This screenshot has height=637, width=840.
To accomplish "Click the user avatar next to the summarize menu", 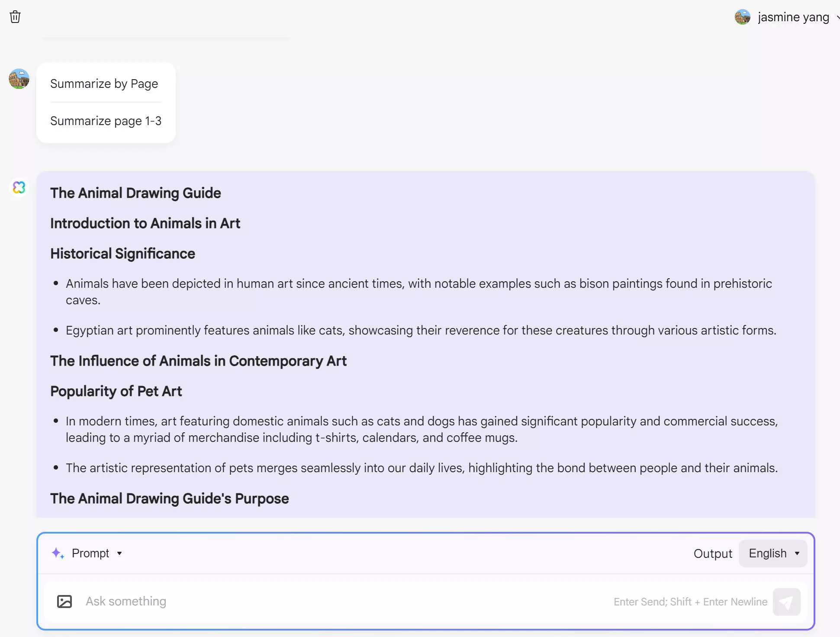I will (x=19, y=79).
